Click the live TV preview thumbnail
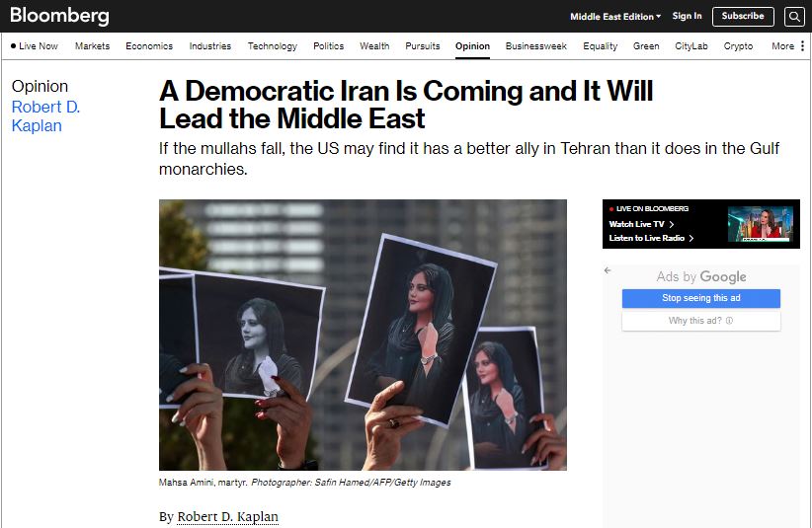Image resolution: width=812 pixels, height=528 pixels. pyautogui.click(x=761, y=224)
